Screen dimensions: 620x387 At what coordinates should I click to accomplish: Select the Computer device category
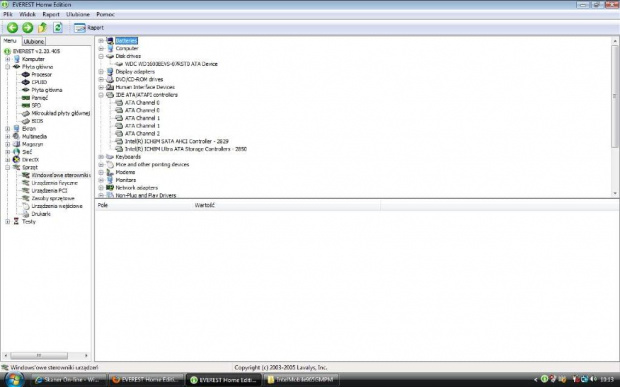[x=127, y=48]
